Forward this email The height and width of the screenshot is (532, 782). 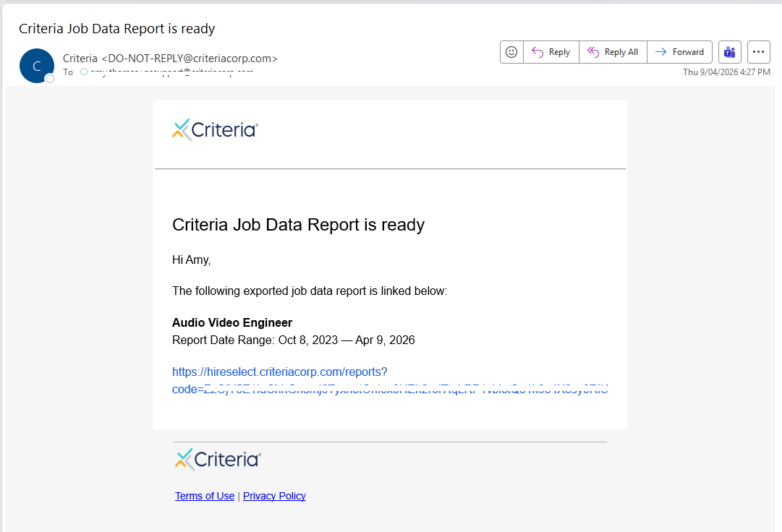pyautogui.click(x=679, y=52)
